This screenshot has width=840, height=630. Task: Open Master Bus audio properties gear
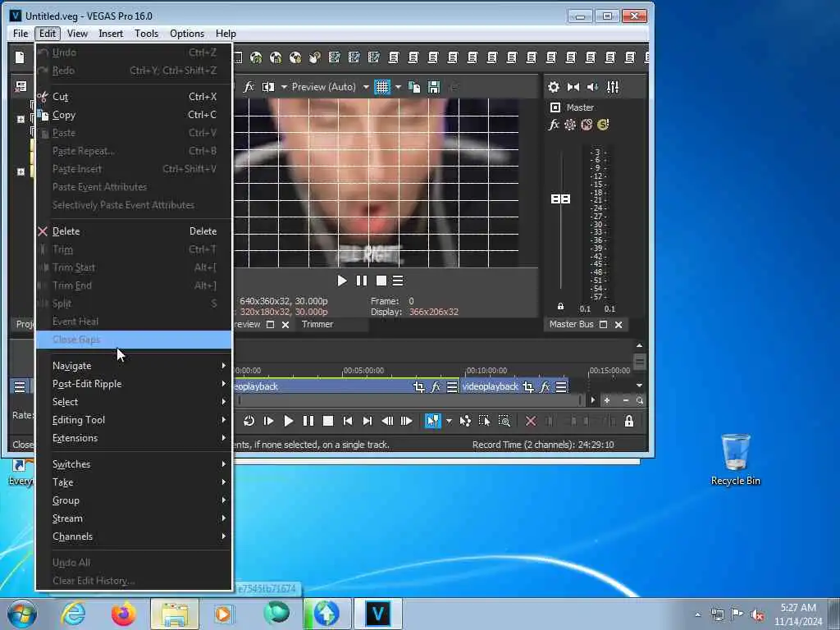click(554, 87)
